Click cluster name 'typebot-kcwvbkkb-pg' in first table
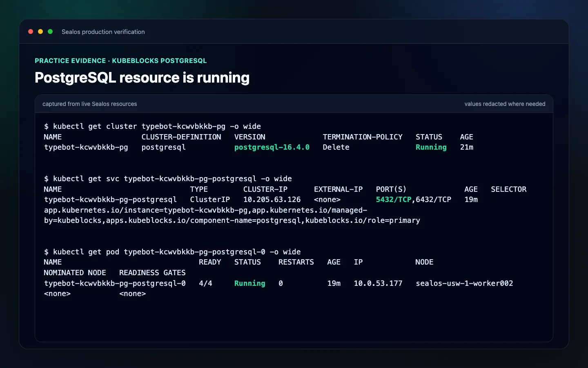The width and height of the screenshot is (588, 368). [x=86, y=147]
